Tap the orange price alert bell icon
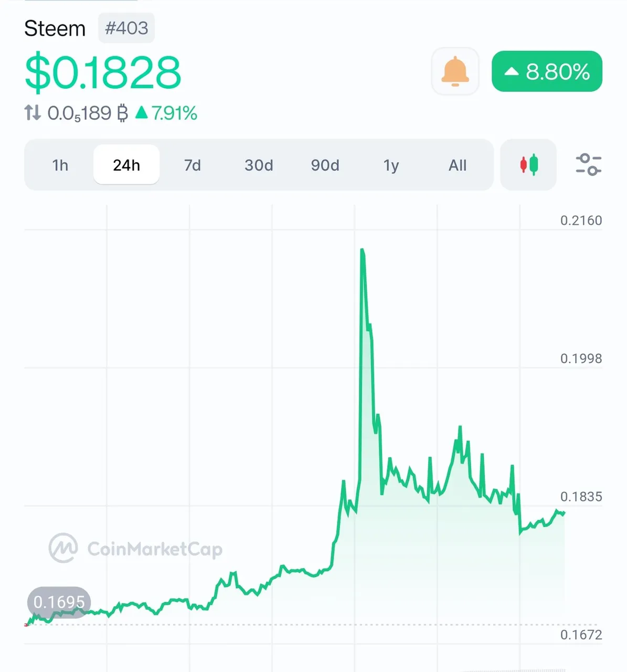 point(455,71)
